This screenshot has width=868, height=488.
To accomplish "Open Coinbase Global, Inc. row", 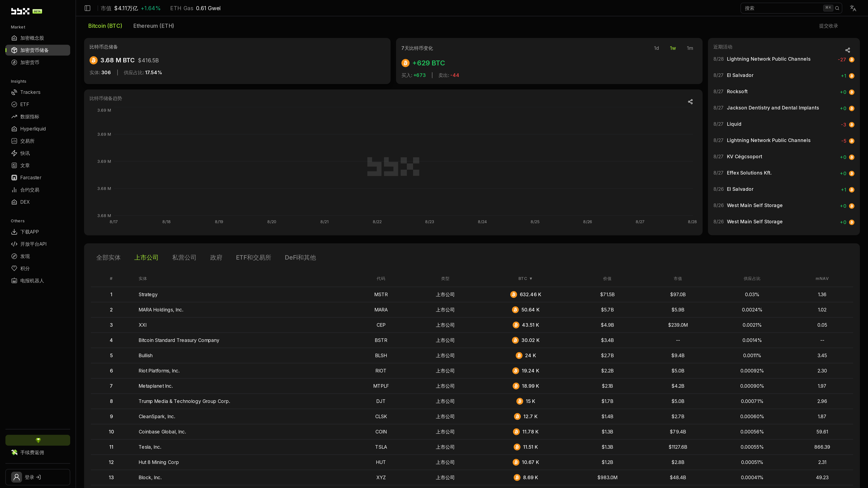I will 472,432.
